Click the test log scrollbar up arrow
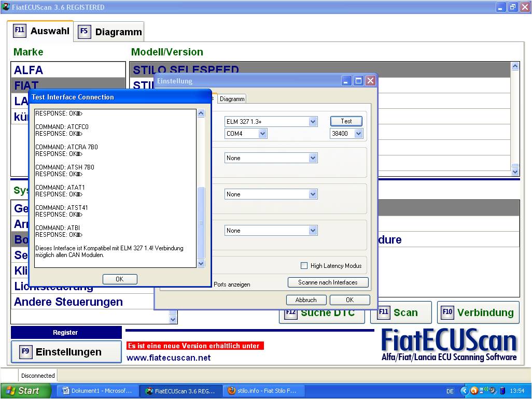Image resolution: width=532 pixels, height=399 pixels. (x=201, y=113)
